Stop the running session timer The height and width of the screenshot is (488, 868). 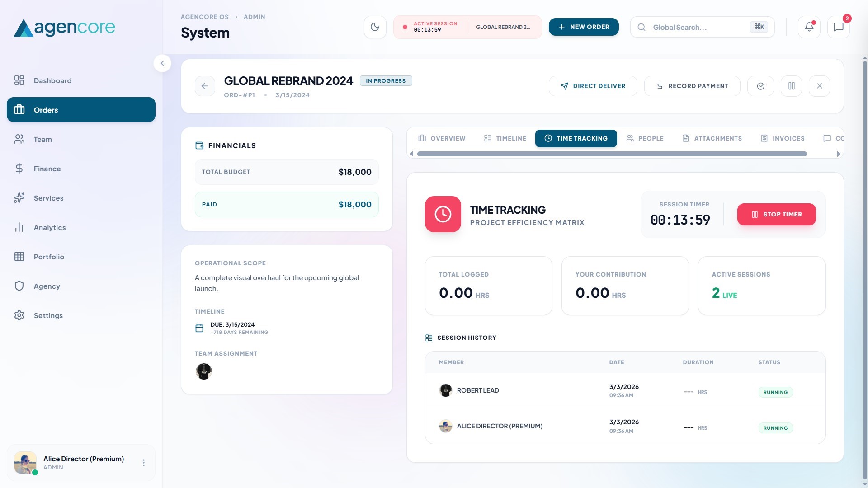click(x=776, y=214)
